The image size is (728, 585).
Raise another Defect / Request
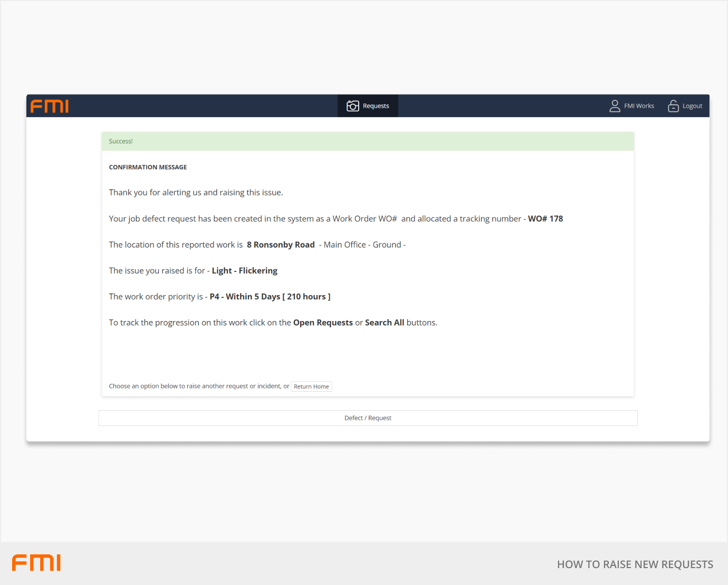tap(368, 418)
